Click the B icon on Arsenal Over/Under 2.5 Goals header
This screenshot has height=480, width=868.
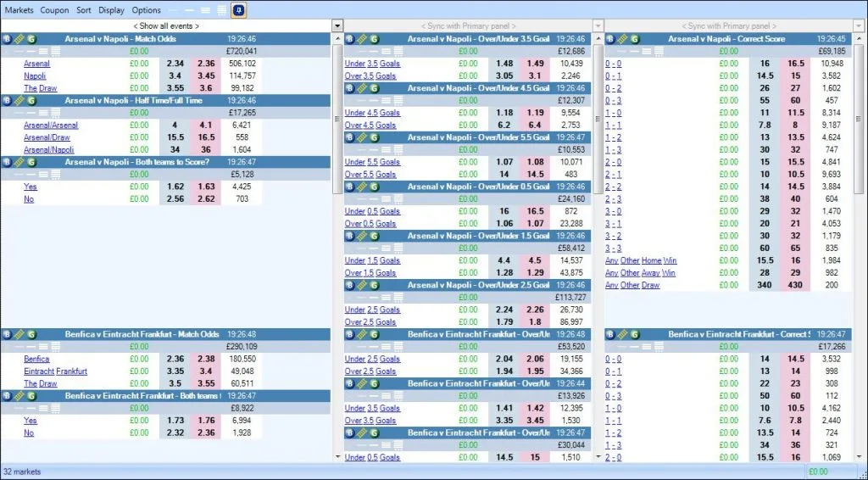350,285
